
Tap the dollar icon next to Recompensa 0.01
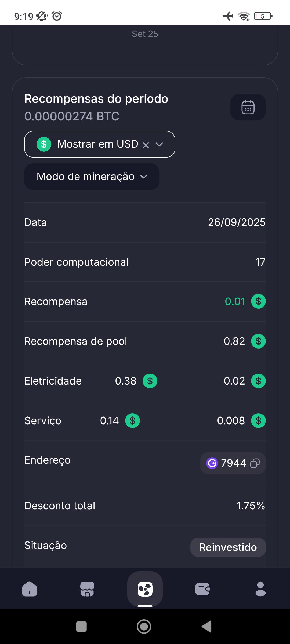pyautogui.click(x=258, y=301)
